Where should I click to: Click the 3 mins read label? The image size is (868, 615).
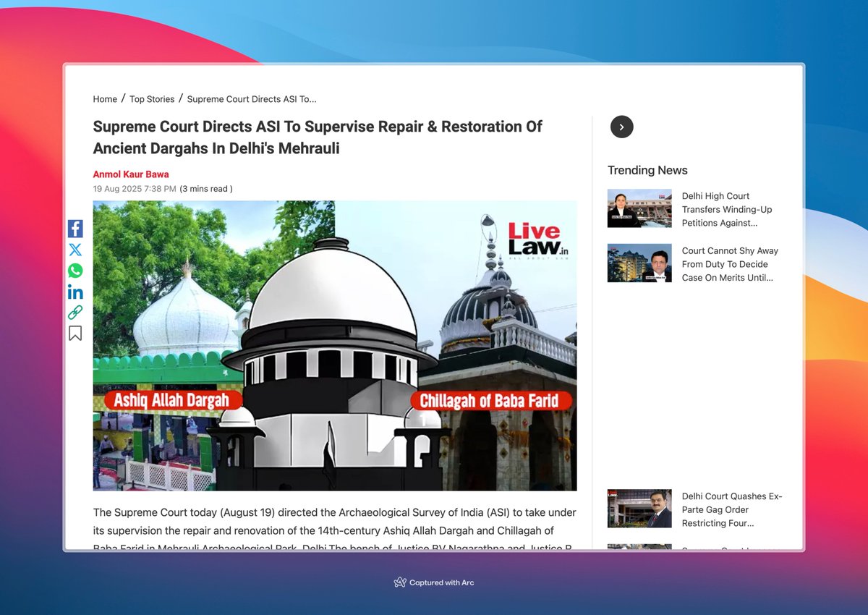206,189
